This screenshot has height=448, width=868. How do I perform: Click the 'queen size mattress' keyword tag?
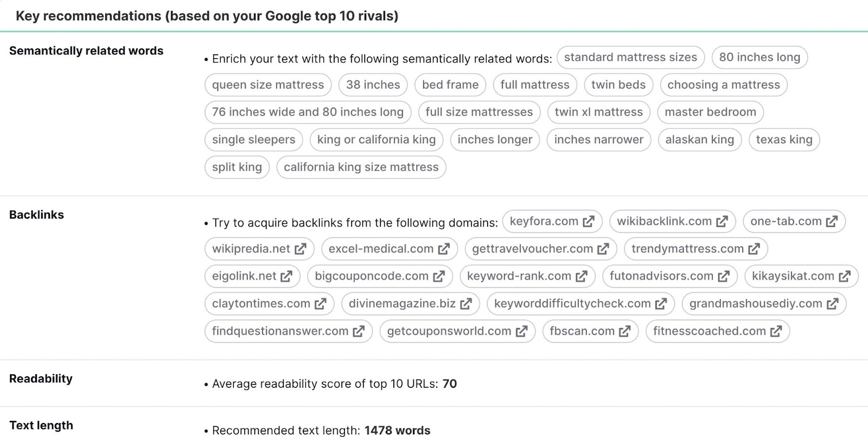coord(267,85)
